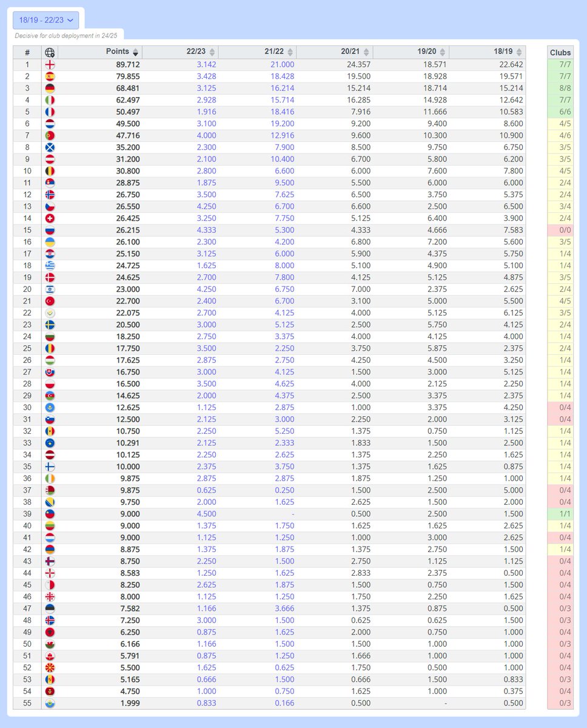
Task: Click the France flag in rank 5 row
Action: click(x=50, y=112)
